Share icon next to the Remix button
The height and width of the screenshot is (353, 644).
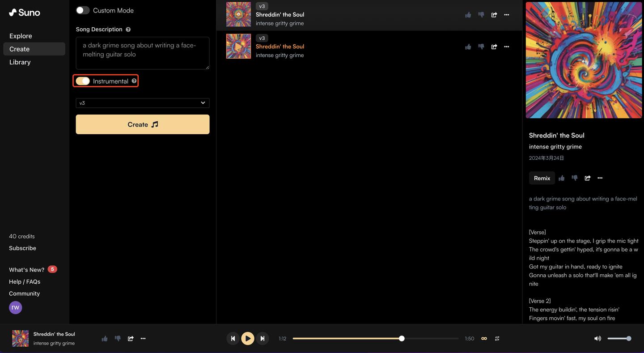pos(588,178)
